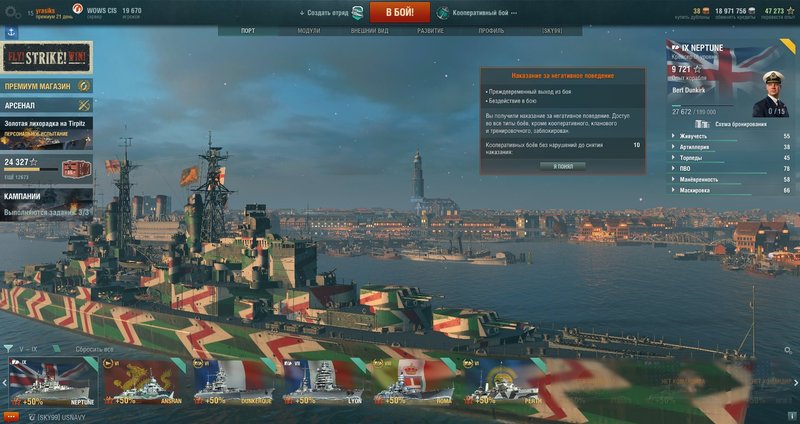Switch to the МОДУЛИ tab
Screen dimensions: 800x424
tap(309, 31)
